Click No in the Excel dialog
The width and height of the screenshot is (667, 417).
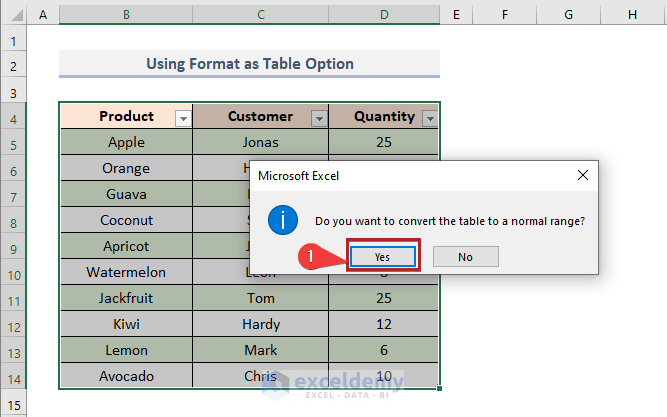tap(465, 257)
